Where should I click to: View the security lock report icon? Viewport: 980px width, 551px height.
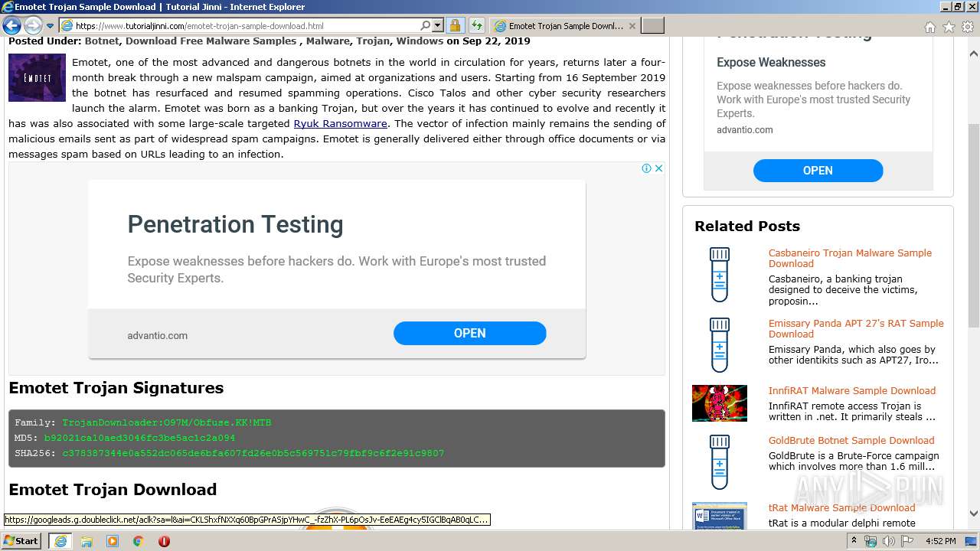coord(455,25)
